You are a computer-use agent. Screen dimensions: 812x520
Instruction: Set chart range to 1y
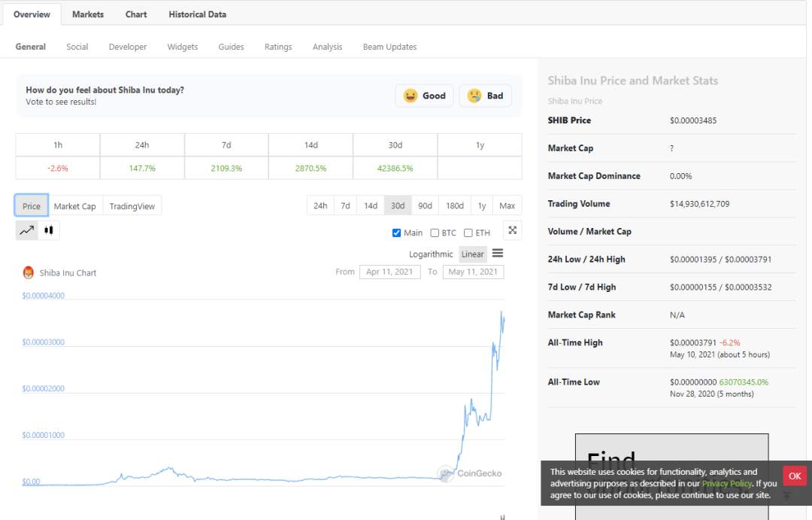482,205
